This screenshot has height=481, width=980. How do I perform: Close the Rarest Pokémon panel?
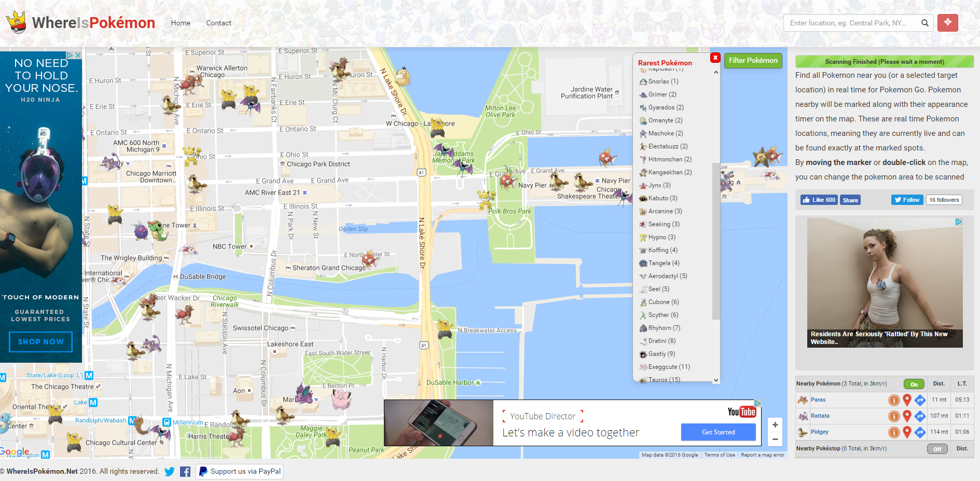715,58
